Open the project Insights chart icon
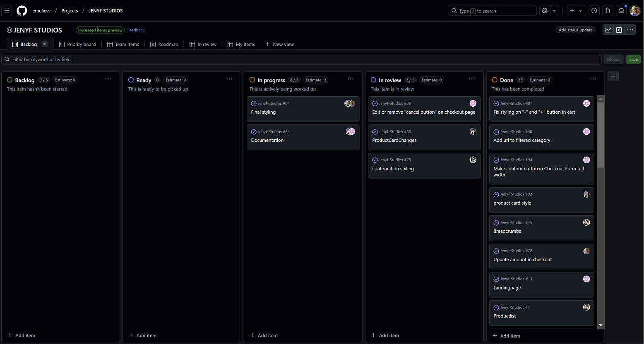Viewport: 644px width, 344px height. (x=608, y=30)
